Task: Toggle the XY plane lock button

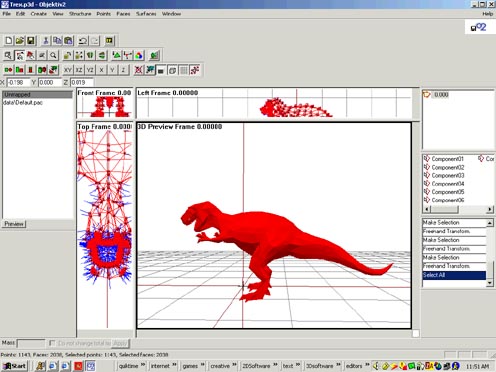Action: [x=68, y=70]
